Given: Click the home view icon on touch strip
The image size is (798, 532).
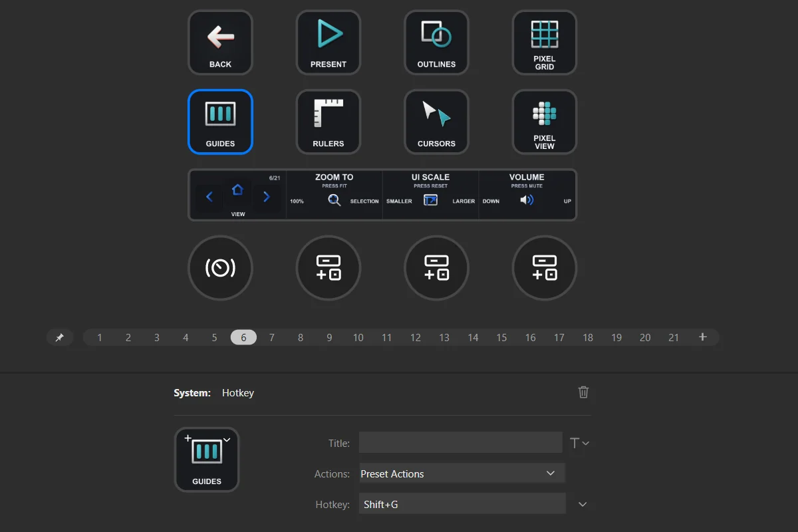Looking at the screenshot, I should pyautogui.click(x=237, y=190).
